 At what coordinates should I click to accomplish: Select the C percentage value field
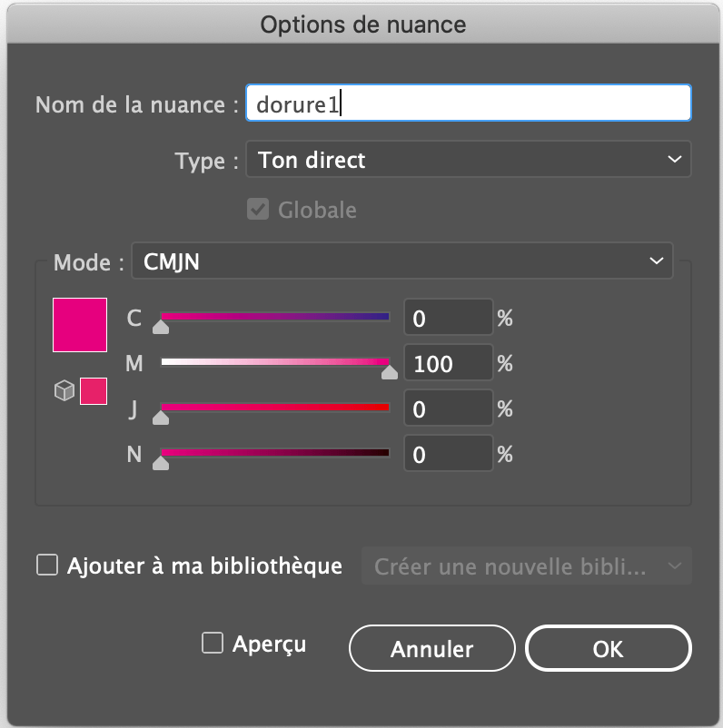tap(448, 318)
